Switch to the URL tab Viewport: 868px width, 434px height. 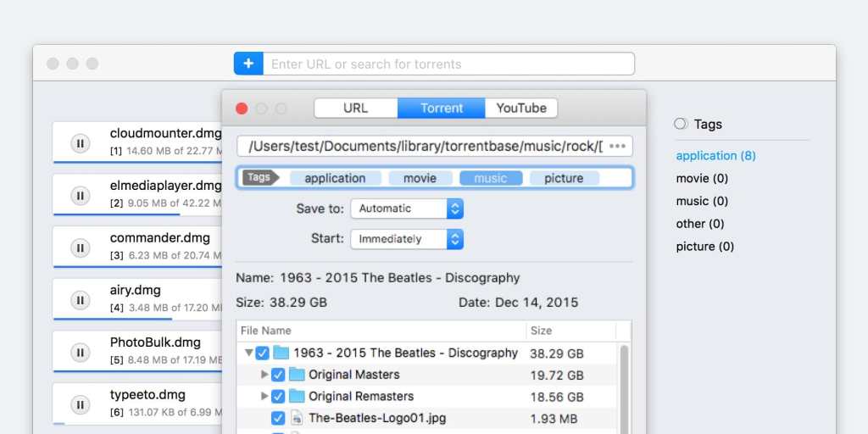coord(355,108)
